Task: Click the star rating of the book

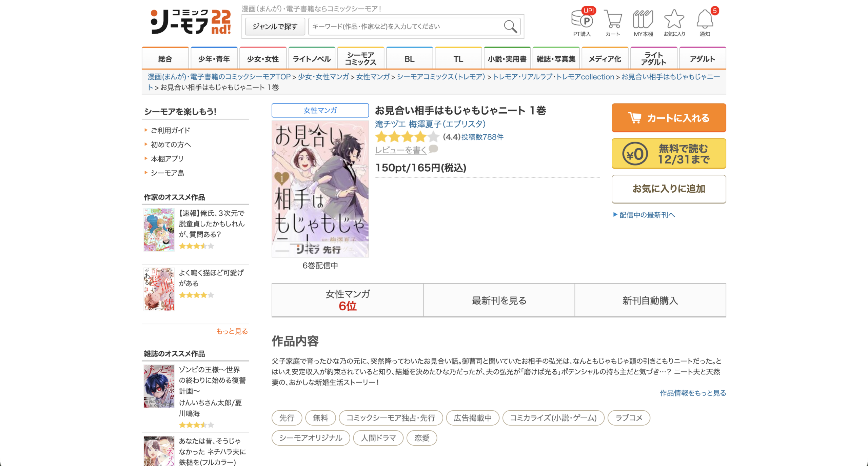Action: 407,137
